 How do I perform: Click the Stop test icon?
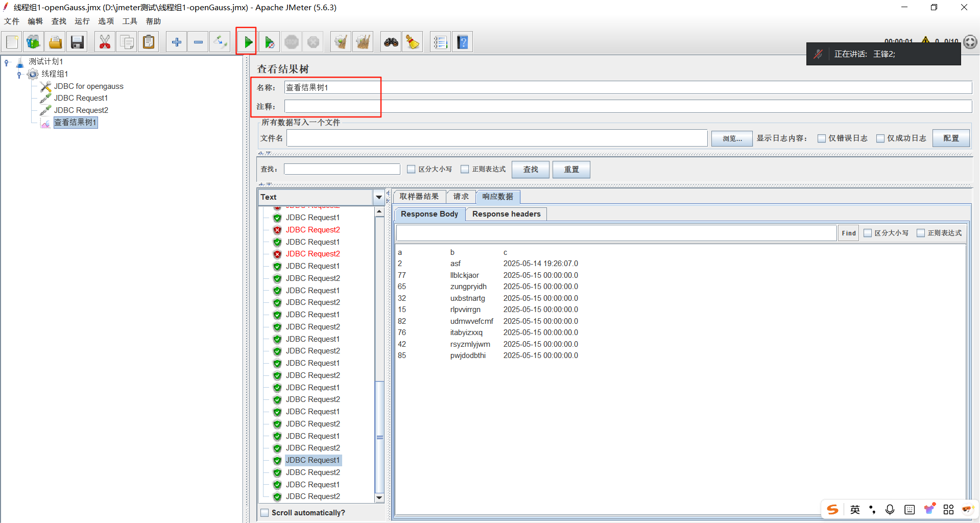(292, 42)
